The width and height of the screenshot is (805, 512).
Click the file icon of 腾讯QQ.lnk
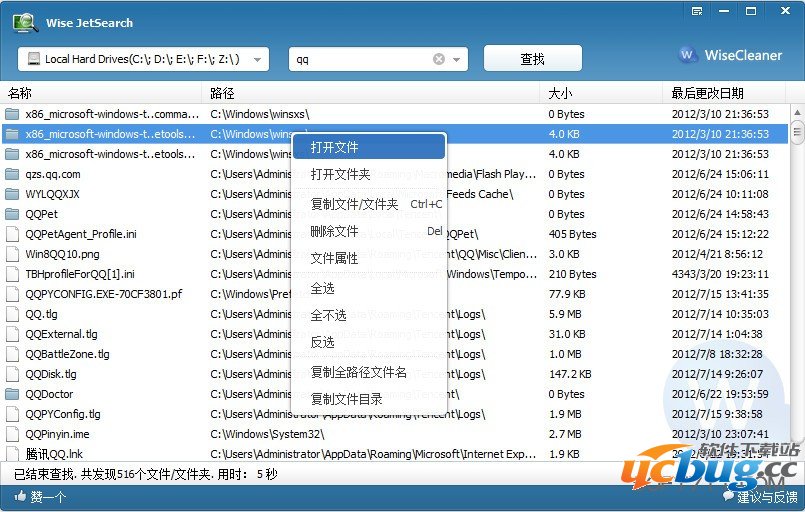coord(12,453)
